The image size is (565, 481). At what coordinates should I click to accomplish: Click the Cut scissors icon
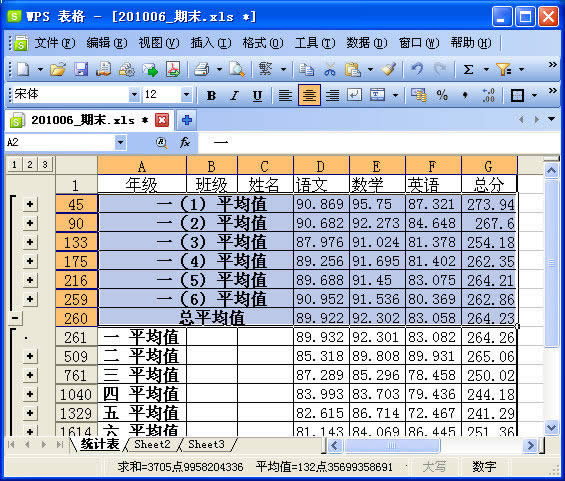pyautogui.click(x=329, y=69)
